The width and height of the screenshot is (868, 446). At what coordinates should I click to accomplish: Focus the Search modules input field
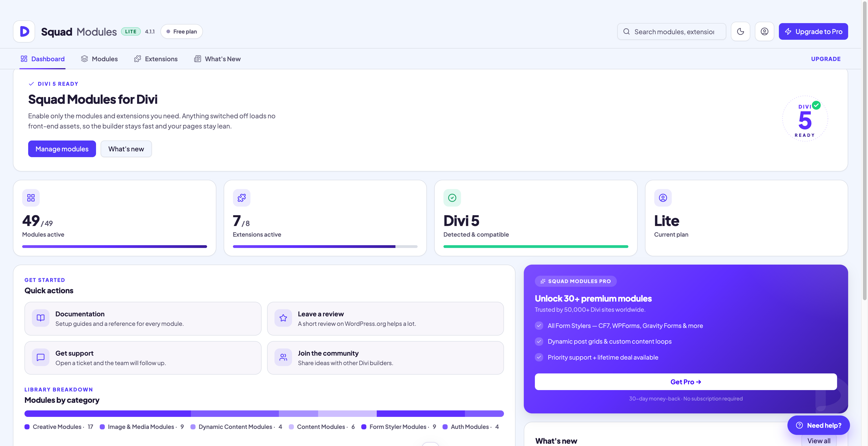[672, 31]
